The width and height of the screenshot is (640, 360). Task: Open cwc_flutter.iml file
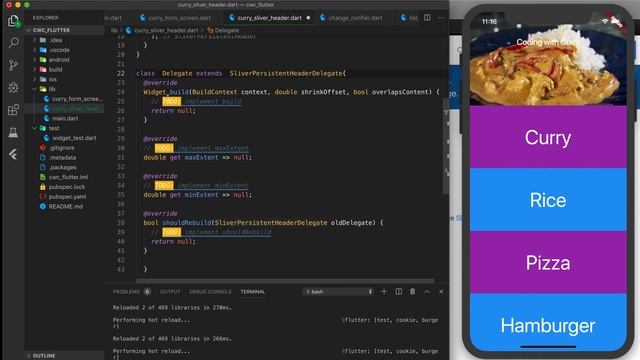(x=68, y=177)
